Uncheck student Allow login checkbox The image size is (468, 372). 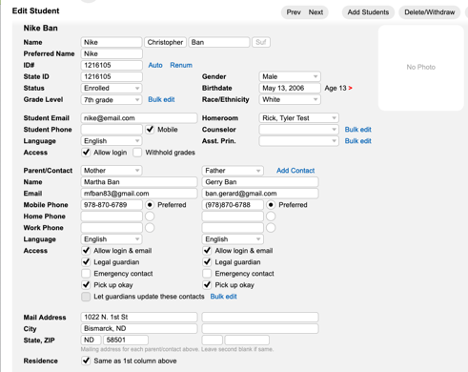tap(86, 152)
